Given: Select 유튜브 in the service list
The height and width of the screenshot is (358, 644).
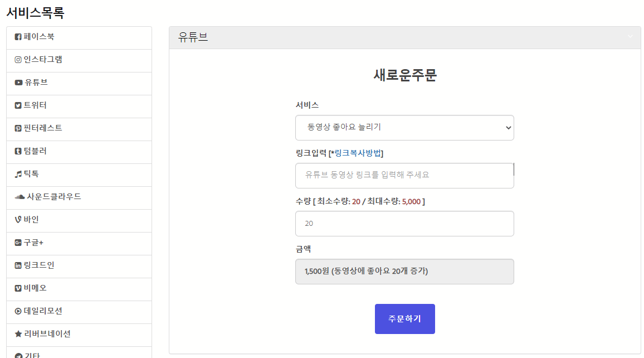Looking at the screenshot, I should point(79,84).
